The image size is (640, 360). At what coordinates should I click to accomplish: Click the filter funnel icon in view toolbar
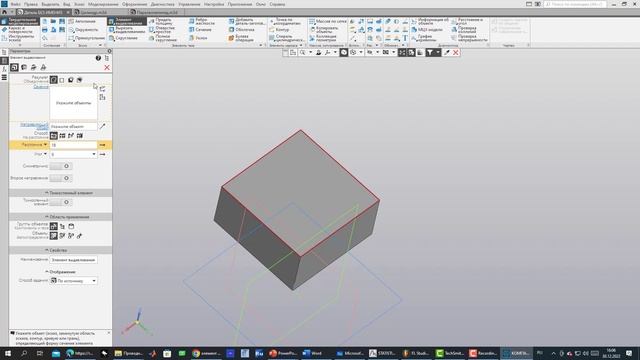(x=430, y=53)
